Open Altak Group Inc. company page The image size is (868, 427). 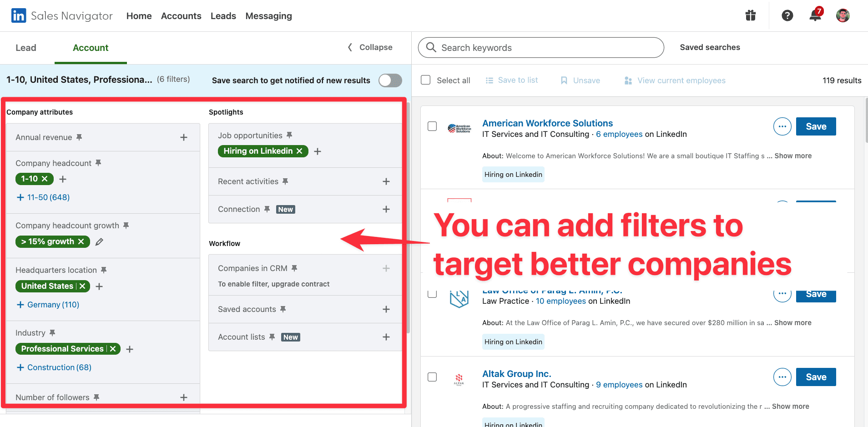coord(517,374)
